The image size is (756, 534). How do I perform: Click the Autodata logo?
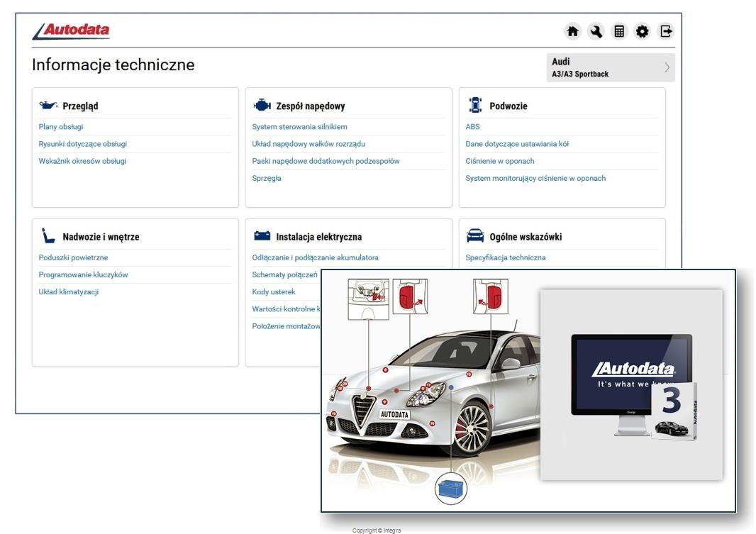[72, 31]
